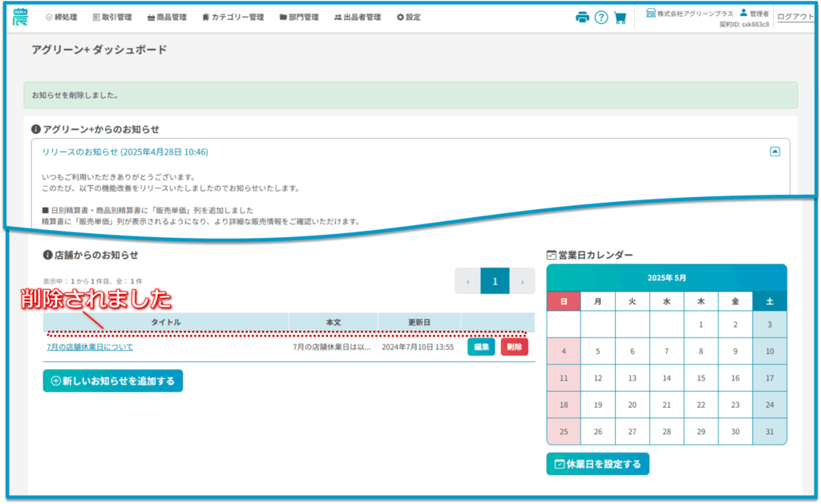This screenshot has height=504, width=821.
Task: Go to next page of notices
Action: [x=522, y=281]
